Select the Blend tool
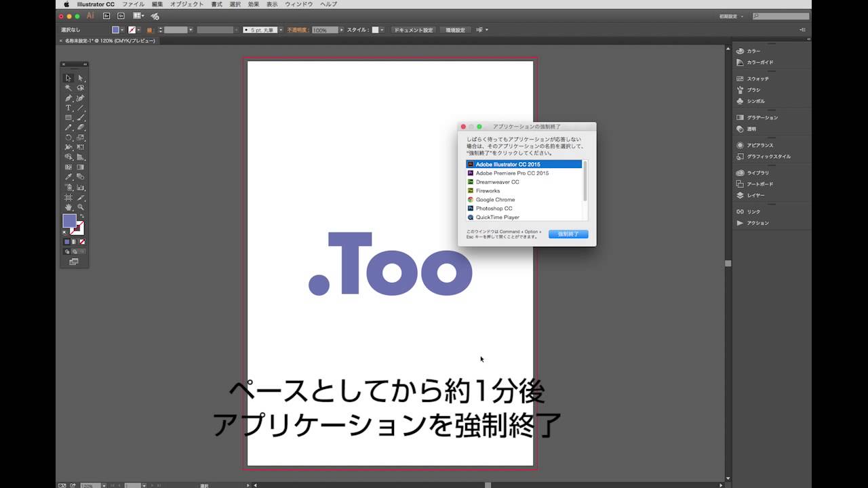The width and height of the screenshot is (868, 488). coord(80,178)
